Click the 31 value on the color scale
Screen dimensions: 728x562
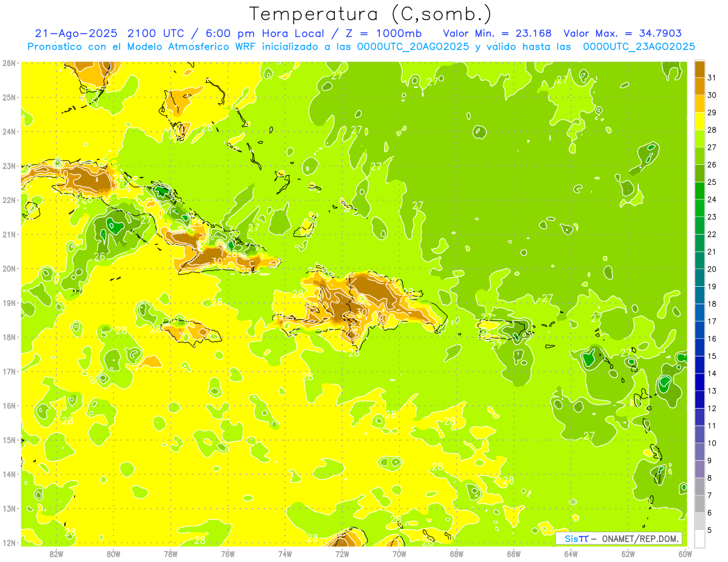pyautogui.click(x=712, y=78)
